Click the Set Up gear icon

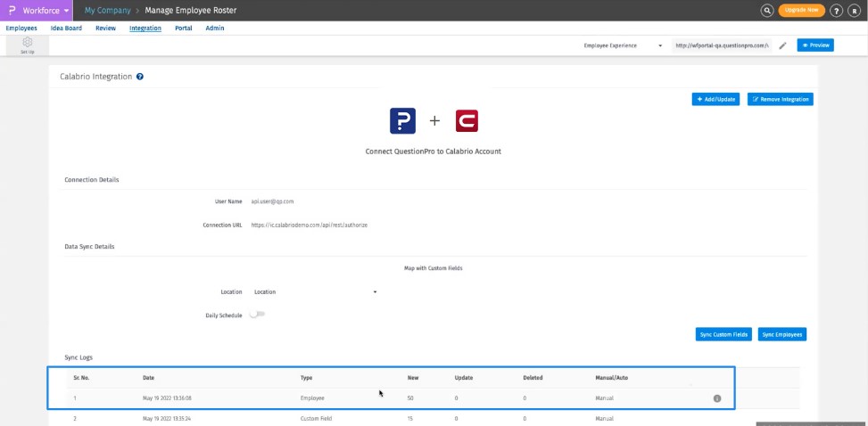pyautogui.click(x=28, y=45)
